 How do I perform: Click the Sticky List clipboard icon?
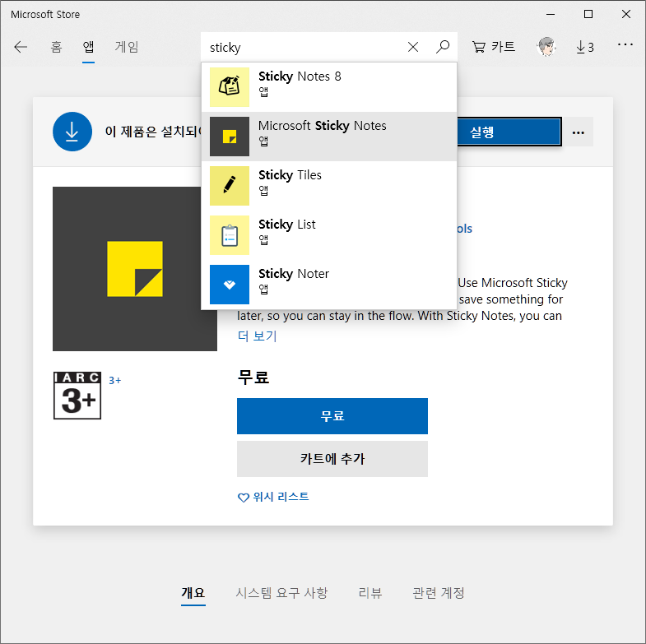click(x=230, y=235)
